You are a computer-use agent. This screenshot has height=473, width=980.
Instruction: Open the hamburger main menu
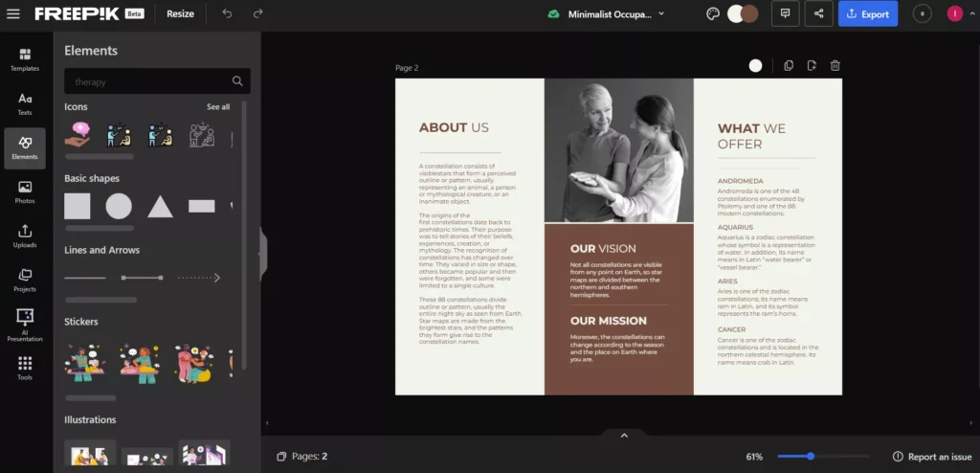click(x=13, y=13)
